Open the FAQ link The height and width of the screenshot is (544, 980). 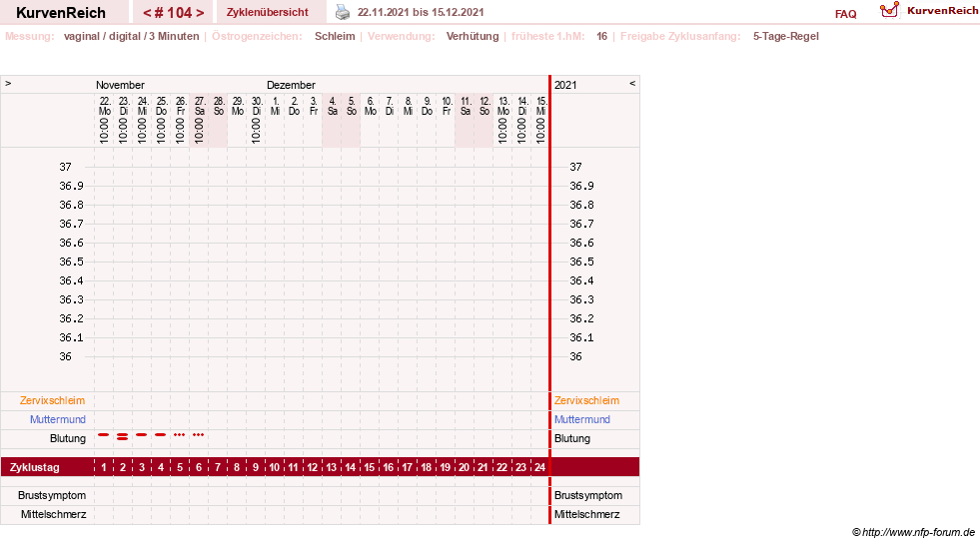845,14
